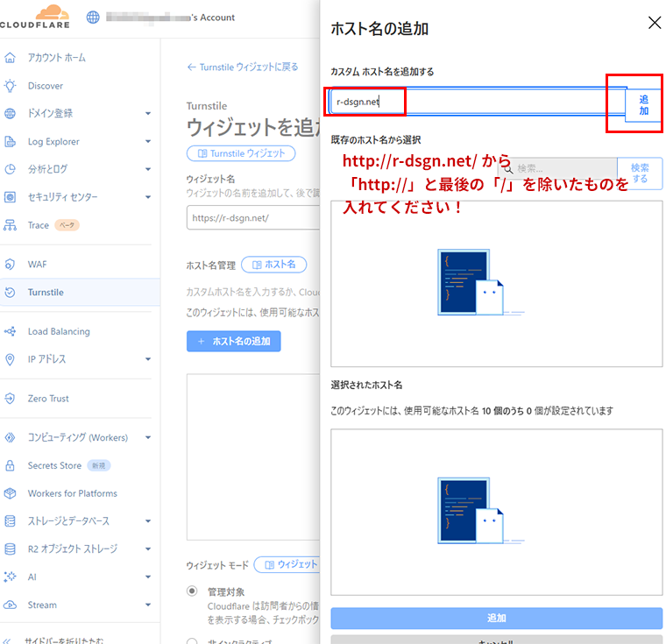Click the 分析とログ chart icon
This screenshot has height=644, width=666.
11,169
